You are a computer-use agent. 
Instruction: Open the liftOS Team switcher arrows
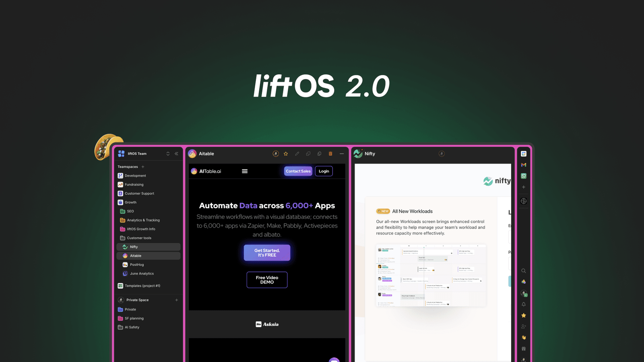click(168, 154)
